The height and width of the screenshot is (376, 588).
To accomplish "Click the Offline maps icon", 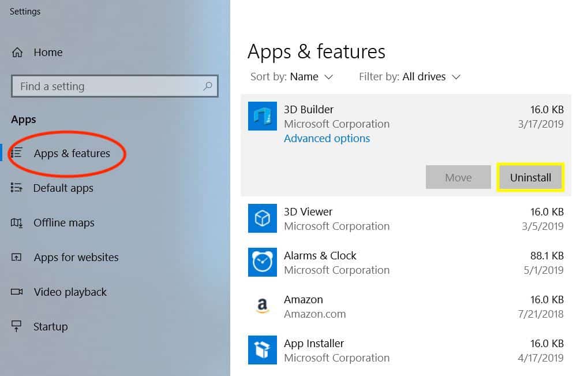I will pos(17,223).
